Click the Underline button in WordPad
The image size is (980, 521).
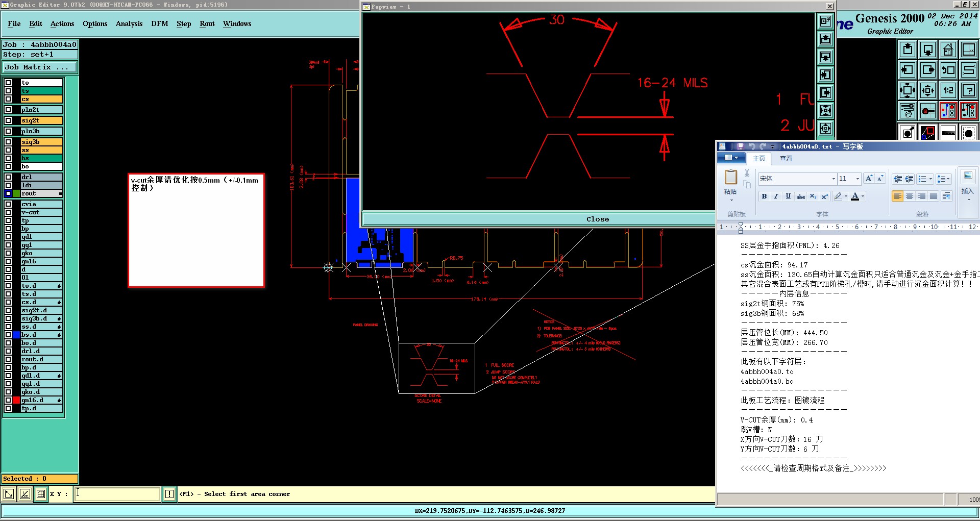(x=788, y=196)
